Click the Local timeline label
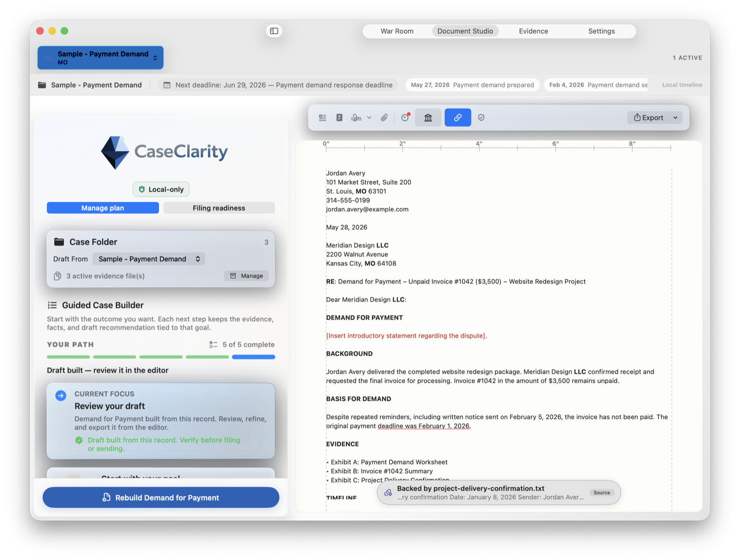 click(x=682, y=85)
